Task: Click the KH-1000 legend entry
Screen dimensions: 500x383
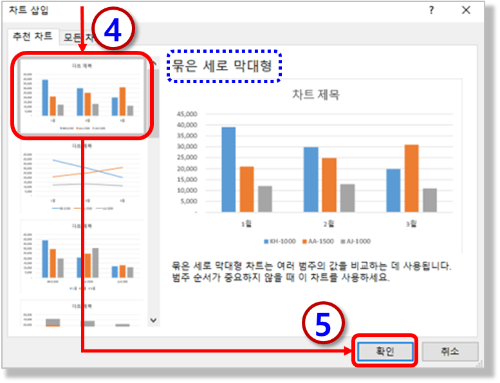Action: 280,241
